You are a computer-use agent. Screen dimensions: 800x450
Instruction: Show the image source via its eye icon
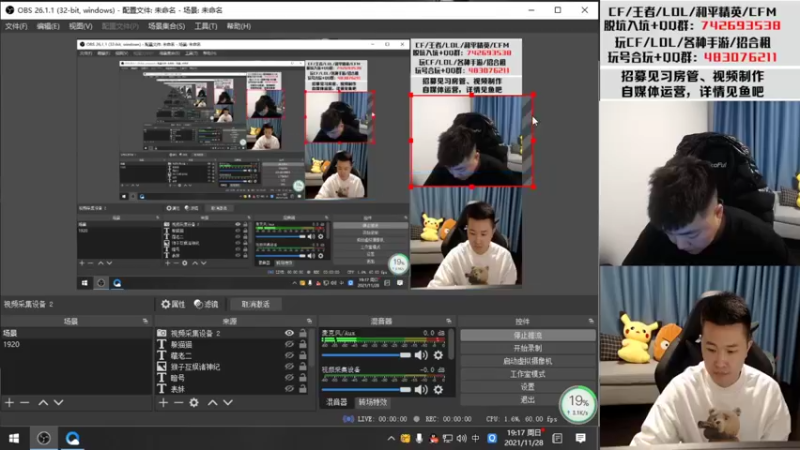coord(289,366)
